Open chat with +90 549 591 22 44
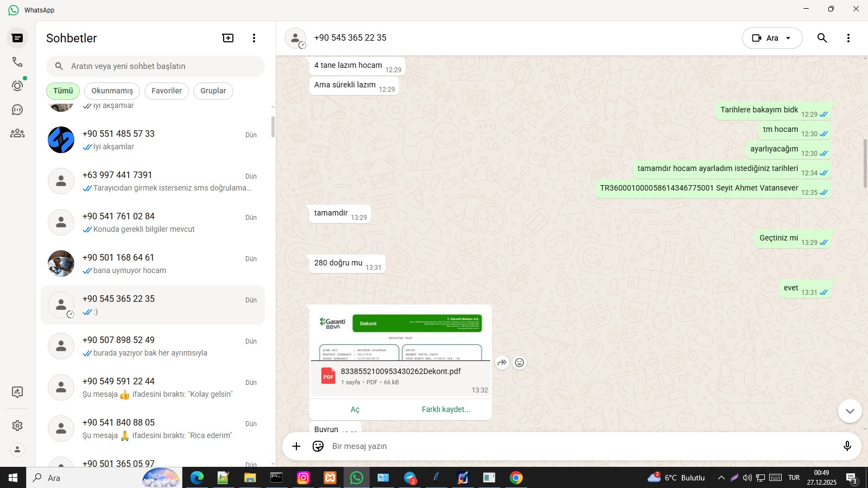Image resolution: width=868 pixels, height=488 pixels. coord(153,388)
